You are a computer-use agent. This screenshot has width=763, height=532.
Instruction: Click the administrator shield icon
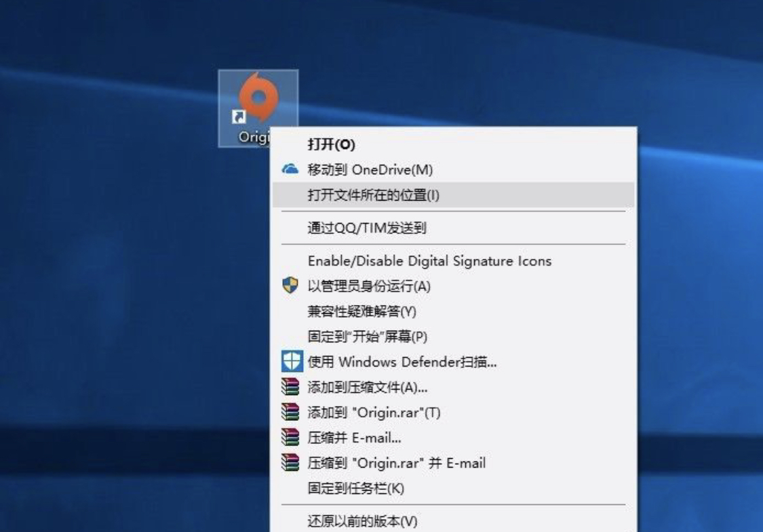pos(290,285)
